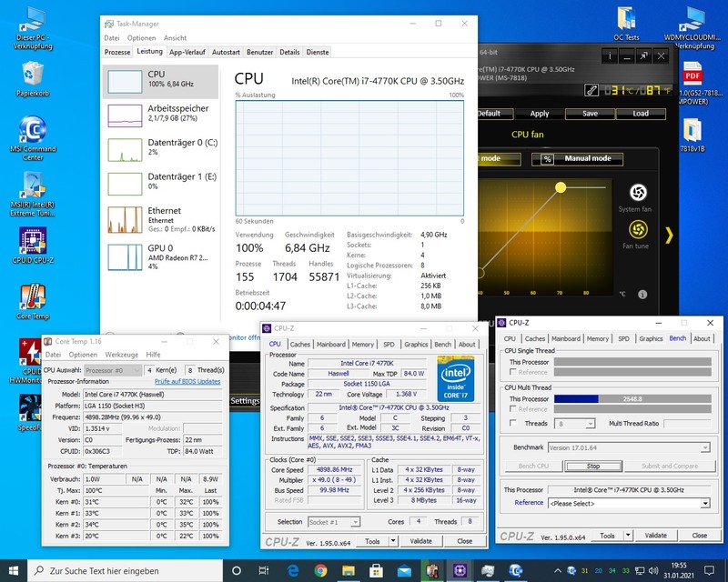Open the Datei menu in Task-Manager
728x582 pixels.
(112, 37)
